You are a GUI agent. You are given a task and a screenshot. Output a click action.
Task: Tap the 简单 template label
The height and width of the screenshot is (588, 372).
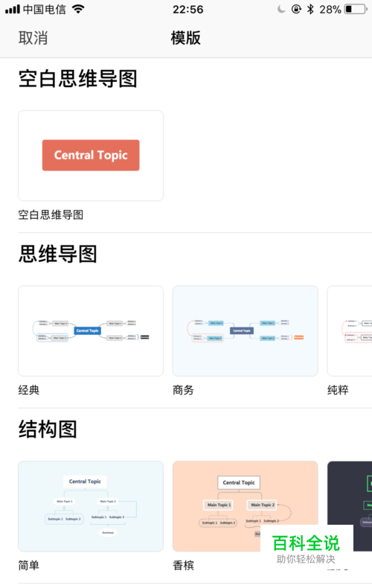(29, 565)
